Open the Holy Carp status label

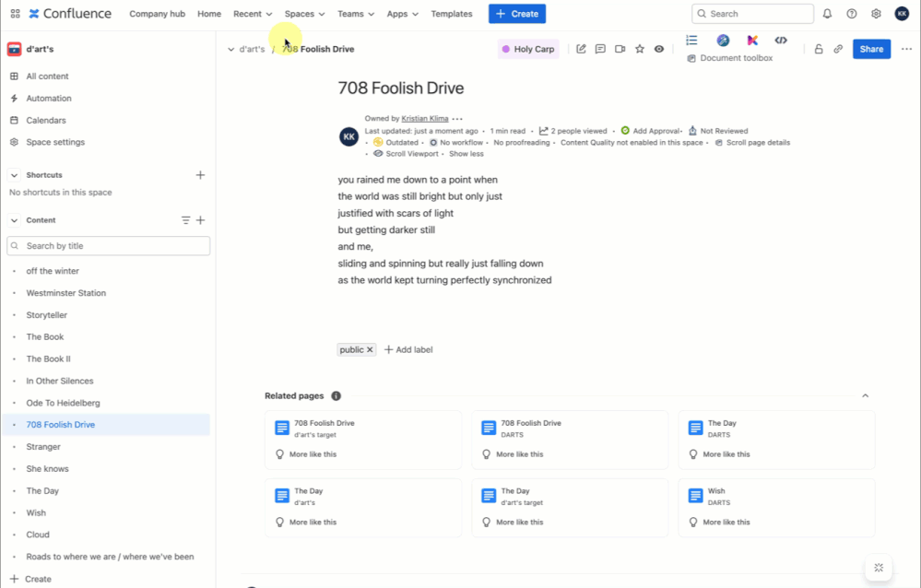coord(528,49)
